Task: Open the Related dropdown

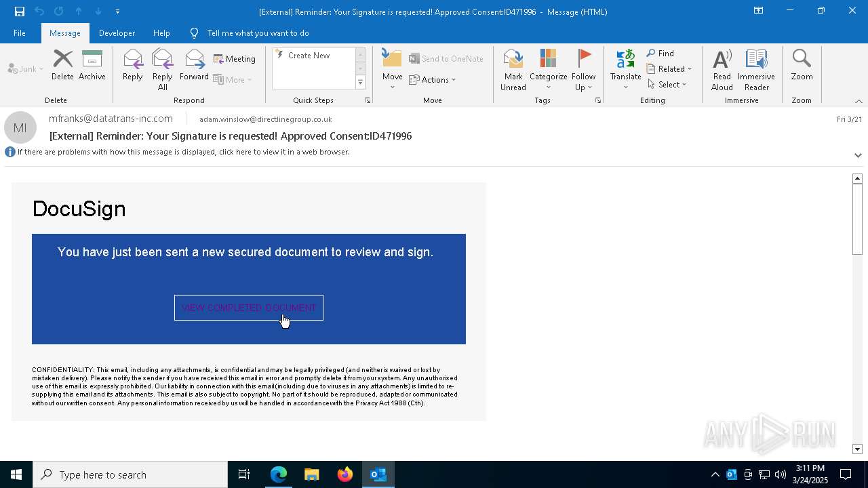Action: click(x=669, y=69)
